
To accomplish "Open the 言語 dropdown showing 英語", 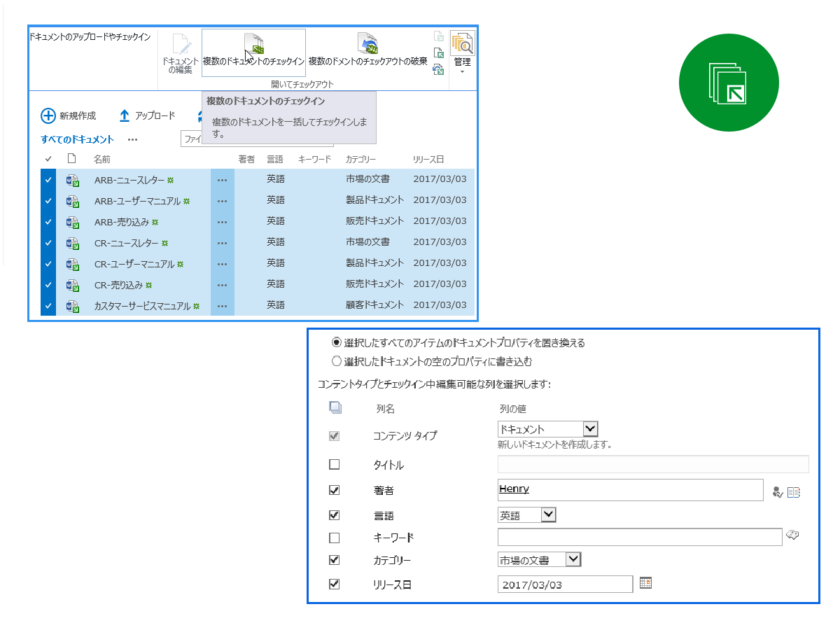I will tap(549, 515).
